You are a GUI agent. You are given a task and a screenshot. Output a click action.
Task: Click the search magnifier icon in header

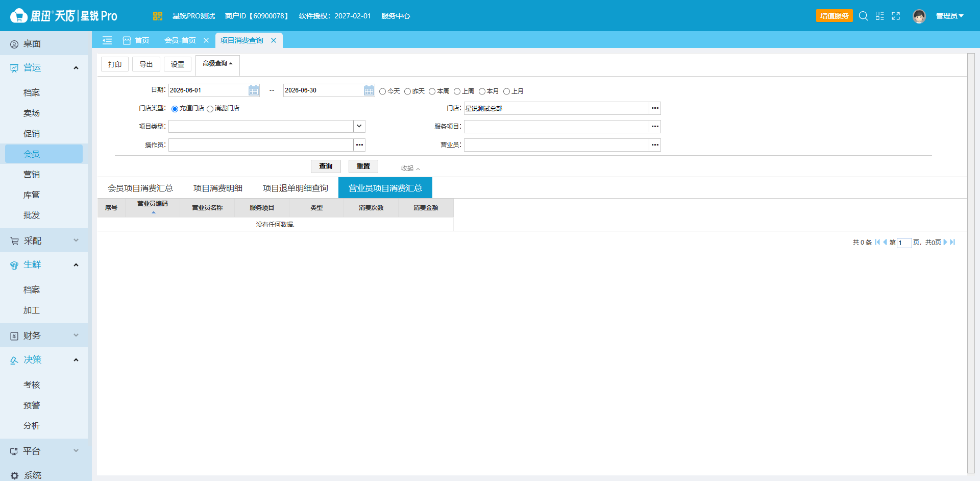click(x=863, y=16)
